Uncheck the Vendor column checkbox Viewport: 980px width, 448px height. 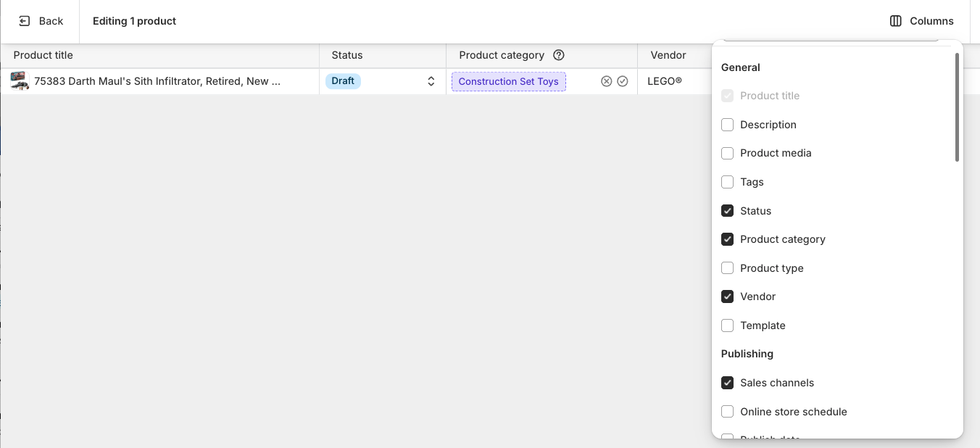pyautogui.click(x=728, y=296)
